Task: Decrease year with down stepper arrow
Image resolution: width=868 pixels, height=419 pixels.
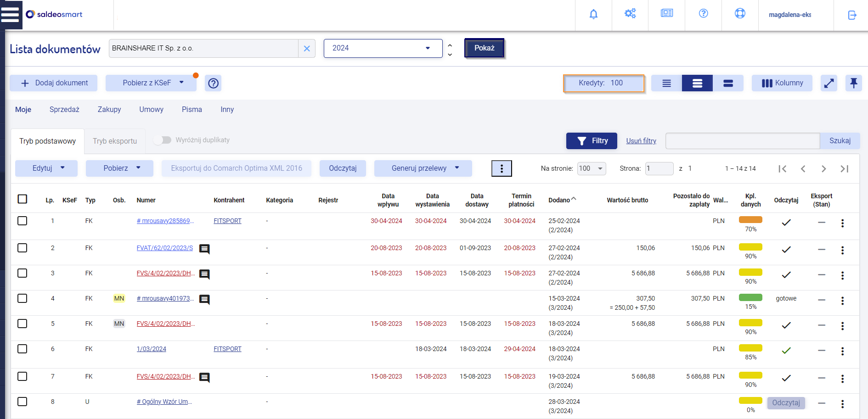Action: click(450, 54)
